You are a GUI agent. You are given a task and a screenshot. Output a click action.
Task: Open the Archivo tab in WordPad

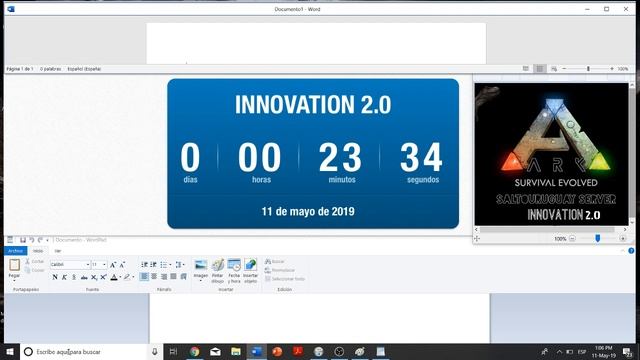pyautogui.click(x=16, y=251)
